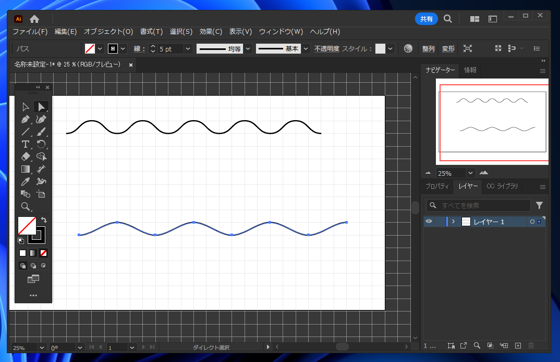Select the Type tool
The width and height of the screenshot is (560, 362).
pyautogui.click(x=25, y=144)
